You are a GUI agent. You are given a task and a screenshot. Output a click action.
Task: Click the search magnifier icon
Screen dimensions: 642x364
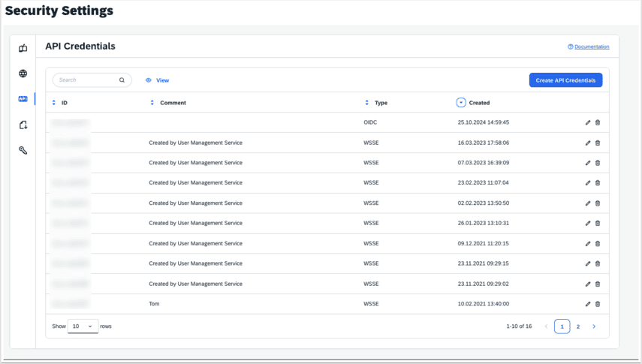(122, 80)
